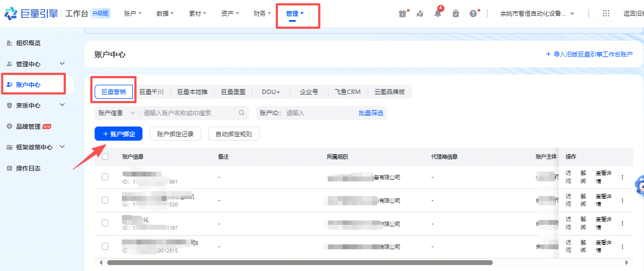Image resolution: width=644 pixels, height=271 pixels.
Task: Open more options for first account row
Action: pos(623,177)
